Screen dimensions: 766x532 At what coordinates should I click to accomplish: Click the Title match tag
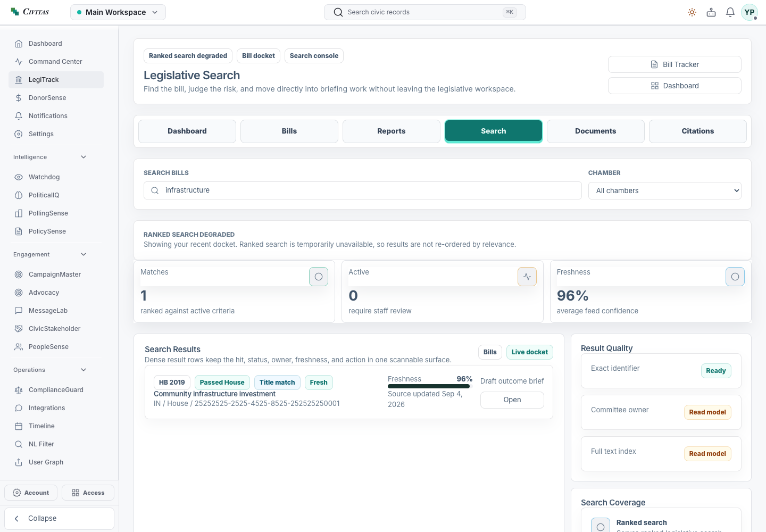[x=277, y=383]
